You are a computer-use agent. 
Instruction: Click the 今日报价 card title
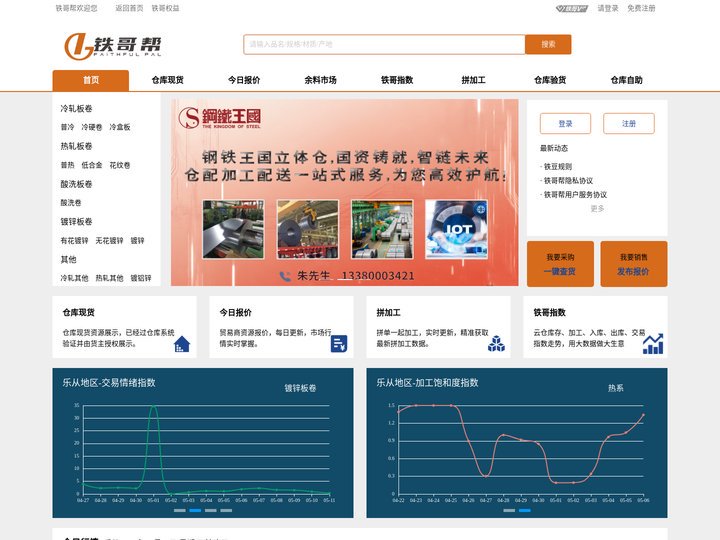(x=236, y=313)
